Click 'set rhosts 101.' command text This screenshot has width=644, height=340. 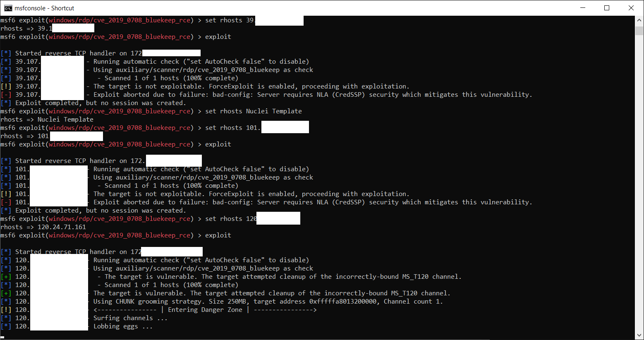click(233, 128)
